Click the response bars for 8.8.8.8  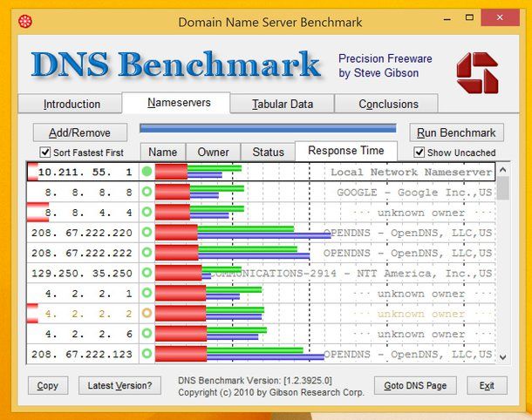(200, 192)
